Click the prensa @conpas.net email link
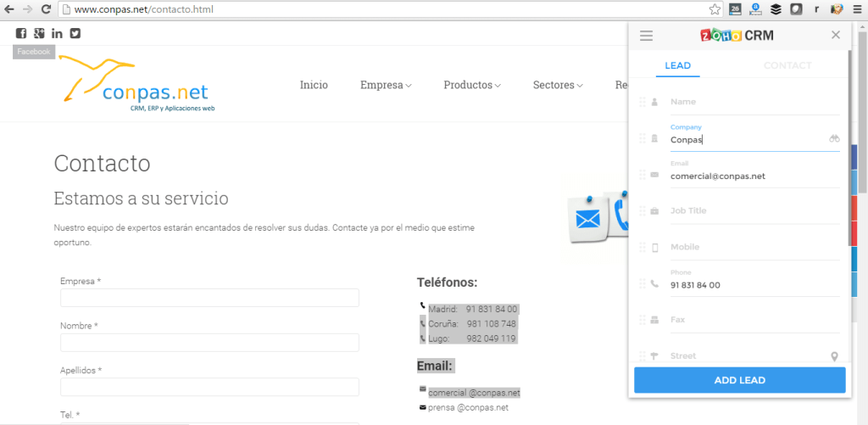Image resolution: width=868 pixels, height=425 pixels. coord(468,408)
